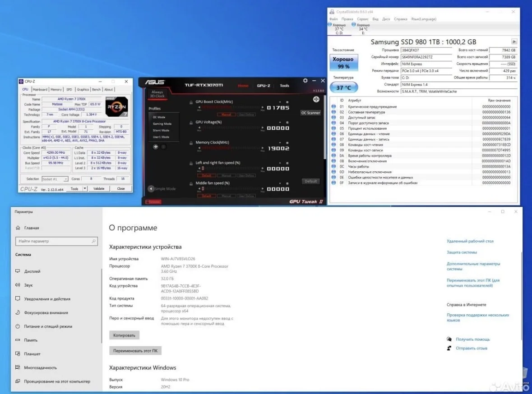This screenshot has width=532, height=394.
Task: Open Питание и спящий режим settings
Action: [48, 326]
